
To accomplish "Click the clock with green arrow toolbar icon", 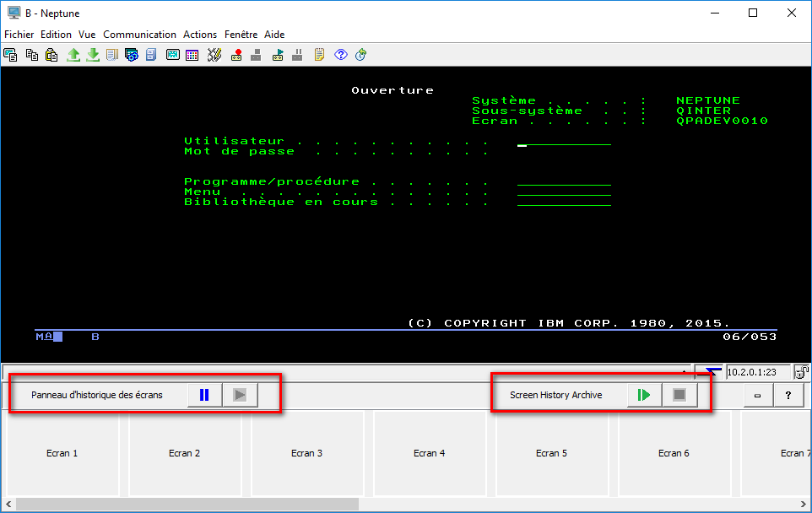I will (x=361, y=55).
